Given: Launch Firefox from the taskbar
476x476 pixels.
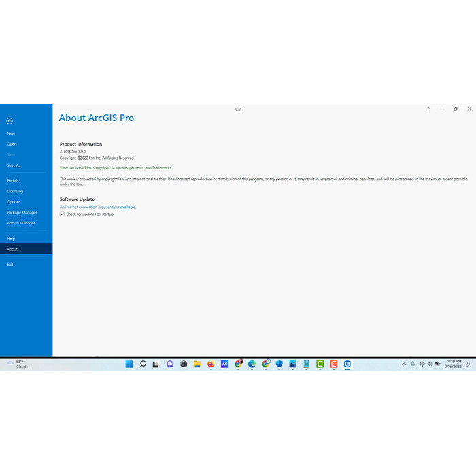Looking at the screenshot, I should pyautogui.click(x=211, y=364).
